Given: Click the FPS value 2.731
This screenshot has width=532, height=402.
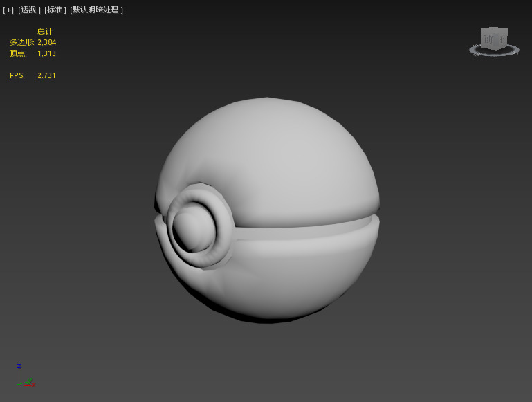Looking at the screenshot, I should coord(46,75).
